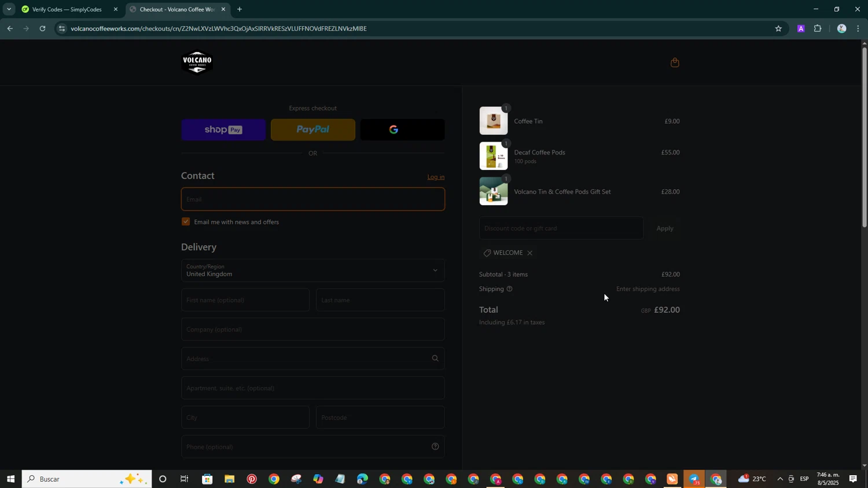Switch to Verify Codes — SimplyCodes tab
Image resolution: width=868 pixels, height=488 pixels.
pos(66,9)
